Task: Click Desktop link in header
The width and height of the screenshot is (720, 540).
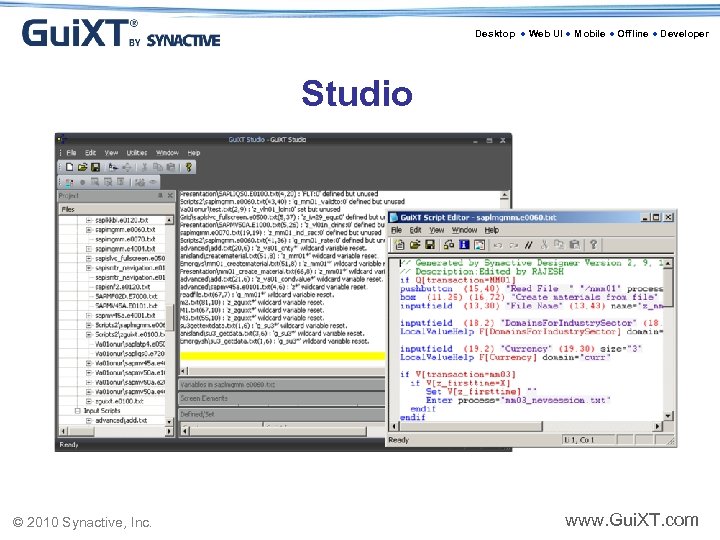Action: pyautogui.click(x=495, y=34)
